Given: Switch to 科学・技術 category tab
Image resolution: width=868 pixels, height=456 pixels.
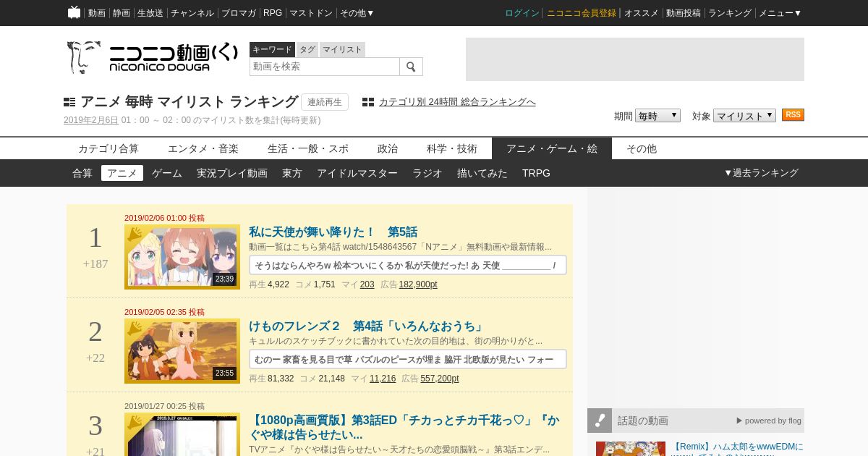Looking at the screenshot, I should pos(452,148).
